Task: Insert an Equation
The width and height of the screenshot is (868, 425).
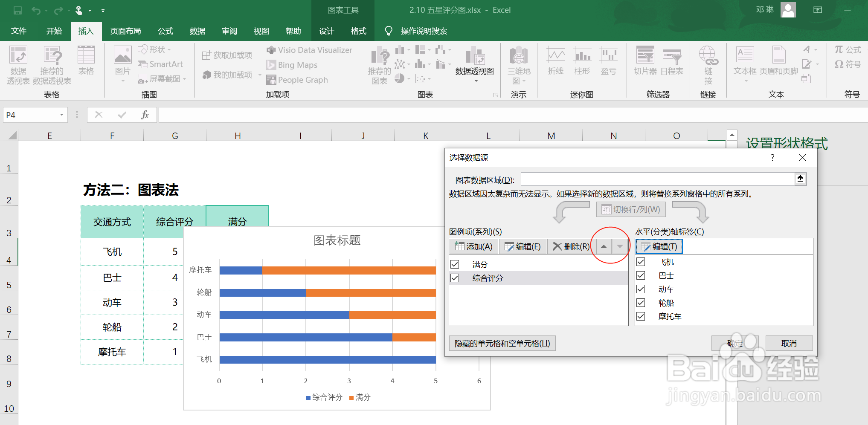Action: tap(847, 49)
